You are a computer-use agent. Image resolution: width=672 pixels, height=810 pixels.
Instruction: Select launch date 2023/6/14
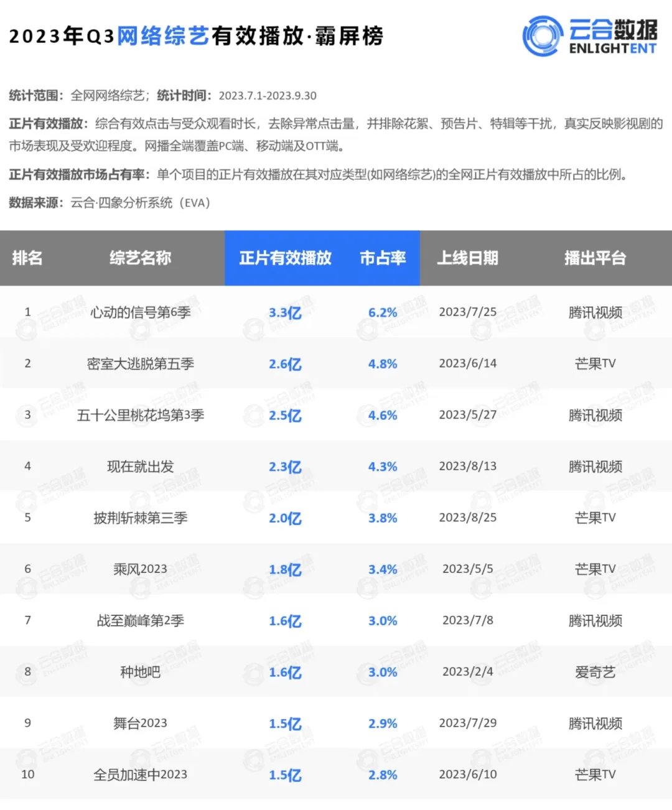point(468,363)
